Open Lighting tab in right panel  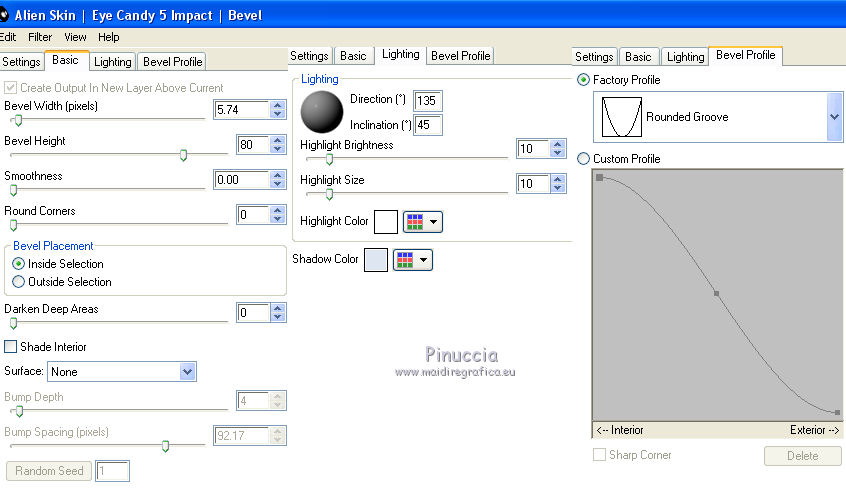point(685,57)
